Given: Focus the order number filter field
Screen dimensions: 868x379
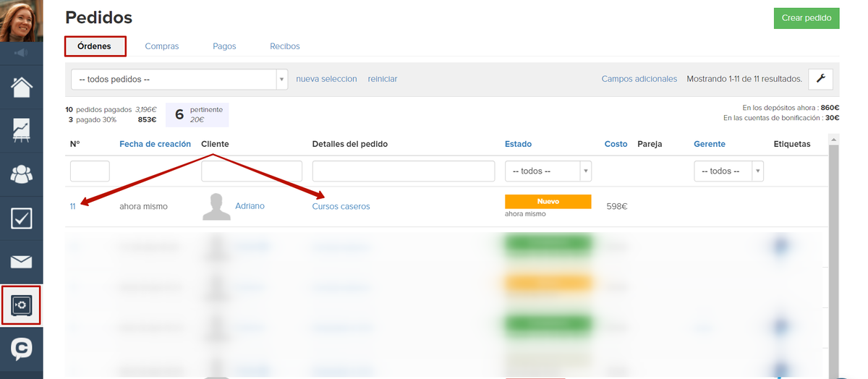Looking at the screenshot, I should point(90,171).
